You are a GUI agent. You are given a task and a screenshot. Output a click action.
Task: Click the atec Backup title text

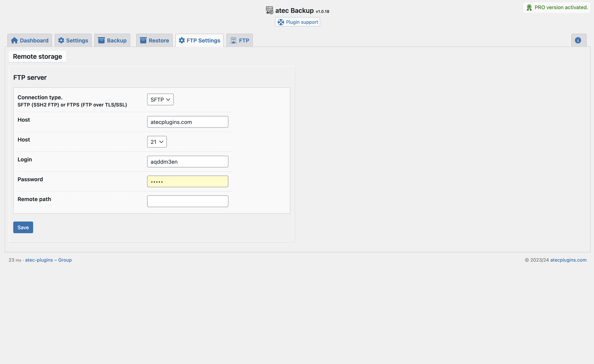pos(294,11)
